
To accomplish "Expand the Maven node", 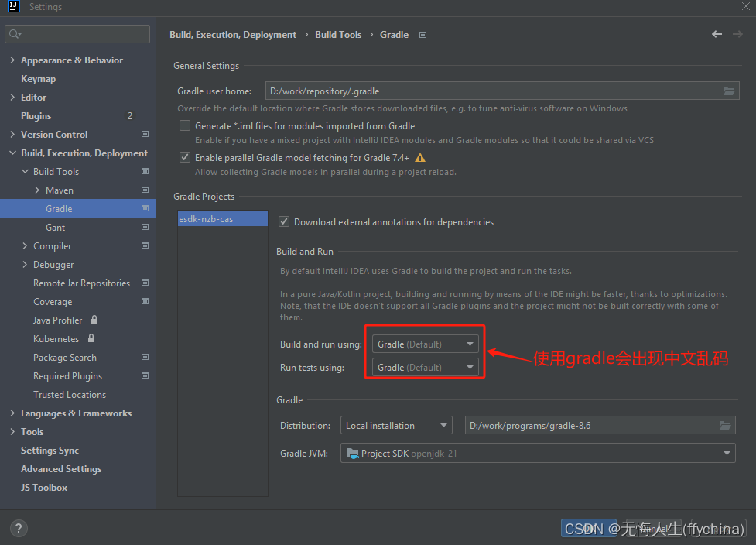I will pos(38,190).
